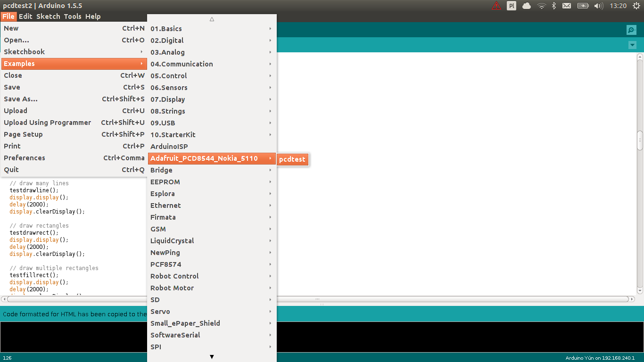Expand the Ethernet examples submenu
Viewport: 644px width, 362px height.
pyautogui.click(x=212, y=206)
